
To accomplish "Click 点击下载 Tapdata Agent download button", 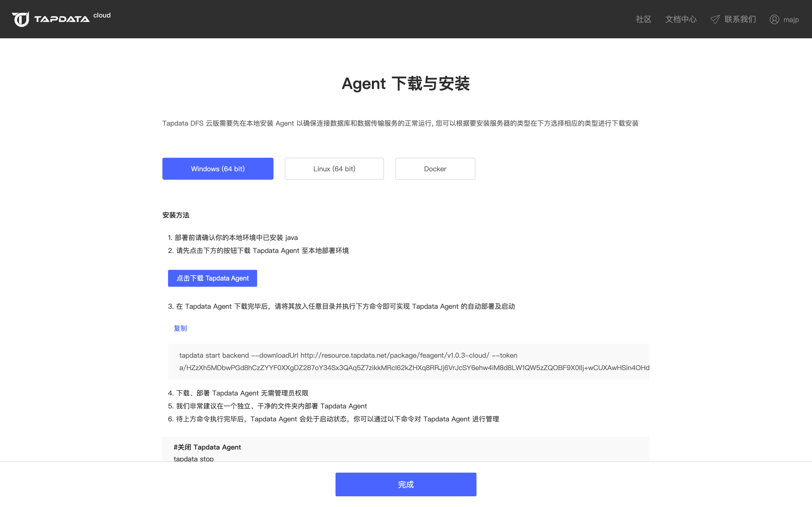I will point(212,278).
